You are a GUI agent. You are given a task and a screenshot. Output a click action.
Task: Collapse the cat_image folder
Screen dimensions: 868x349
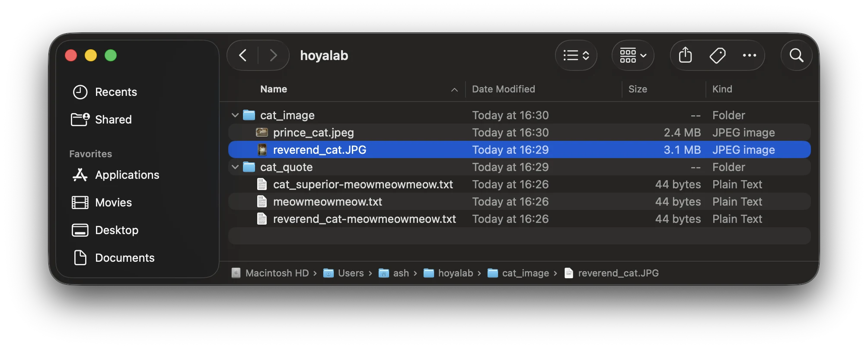(235, 115)
